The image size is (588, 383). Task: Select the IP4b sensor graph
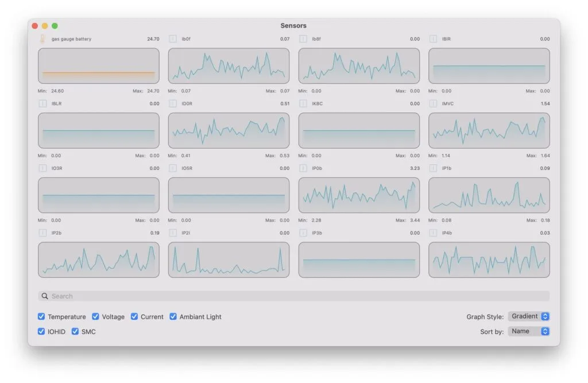(489, 260)
